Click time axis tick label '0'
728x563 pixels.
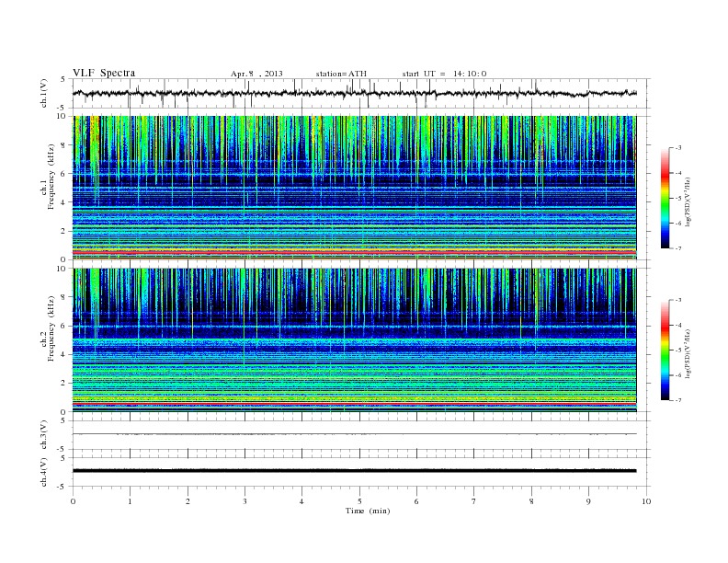click(73, 501)
